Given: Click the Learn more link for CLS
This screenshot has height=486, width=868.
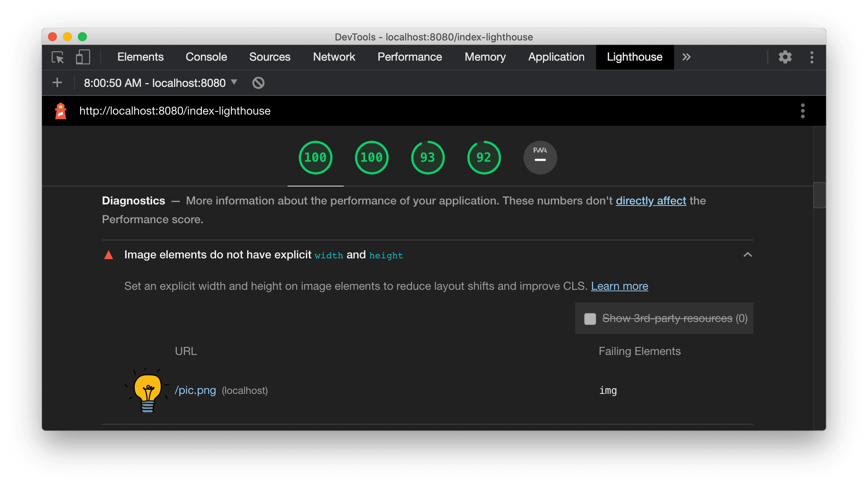Looking at the screenshot, I should tap(618, 286).
